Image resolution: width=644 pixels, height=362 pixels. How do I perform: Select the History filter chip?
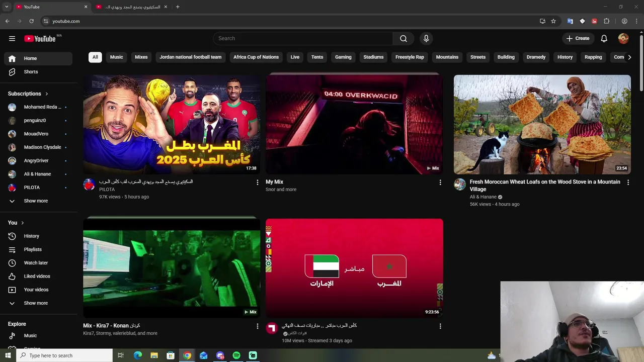[565, 57]
